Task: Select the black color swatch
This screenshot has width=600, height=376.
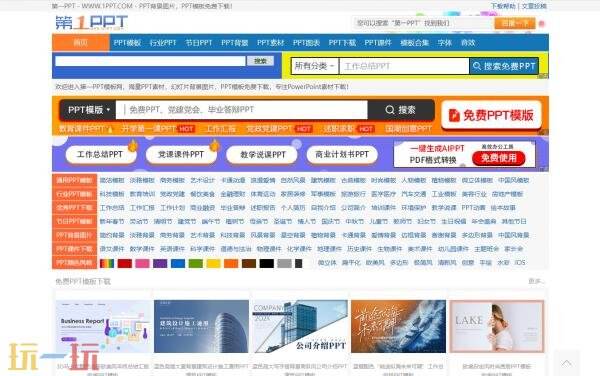Action: 267,263
